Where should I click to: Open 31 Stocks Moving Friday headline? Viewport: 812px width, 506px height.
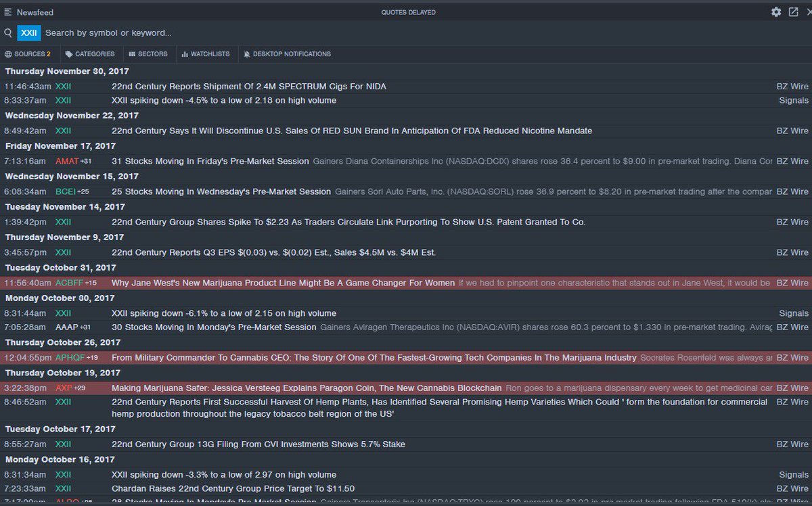pos(210,161)
